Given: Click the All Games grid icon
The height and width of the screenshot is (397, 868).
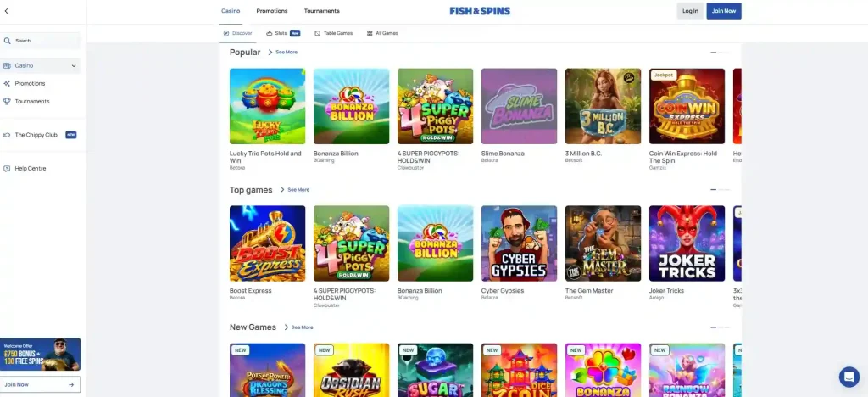Looking at the screenshot, I should pyautogui.click(x=370, y=33).
